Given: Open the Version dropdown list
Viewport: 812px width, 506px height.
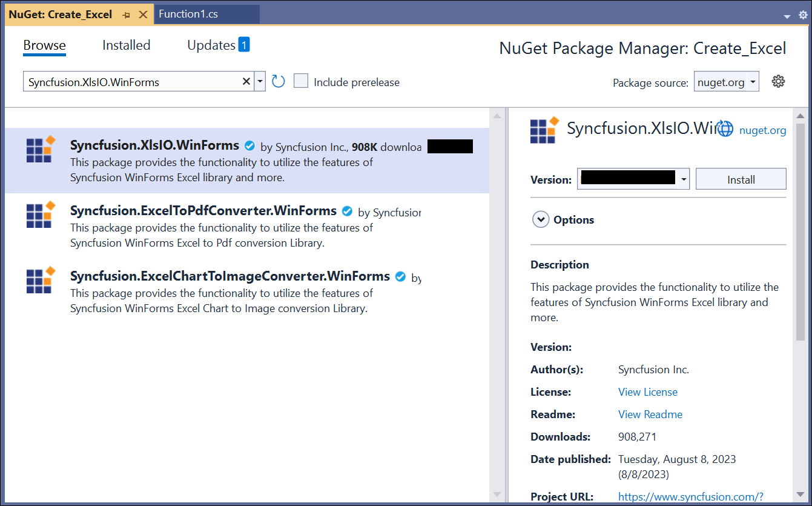Looking at the screenshot, I should tap(684, 179).
